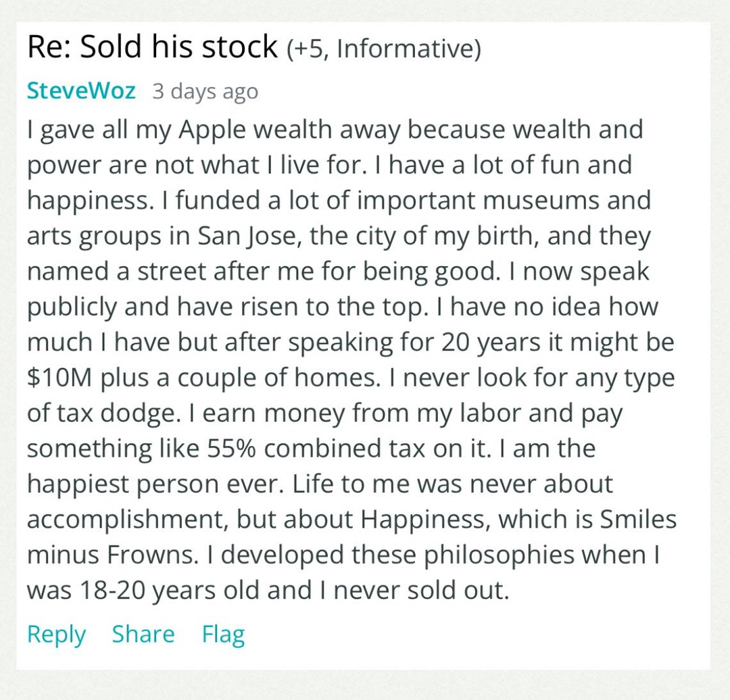
Task: Open the SteveWoz user profile link
Action: click(x=81, y=91)
